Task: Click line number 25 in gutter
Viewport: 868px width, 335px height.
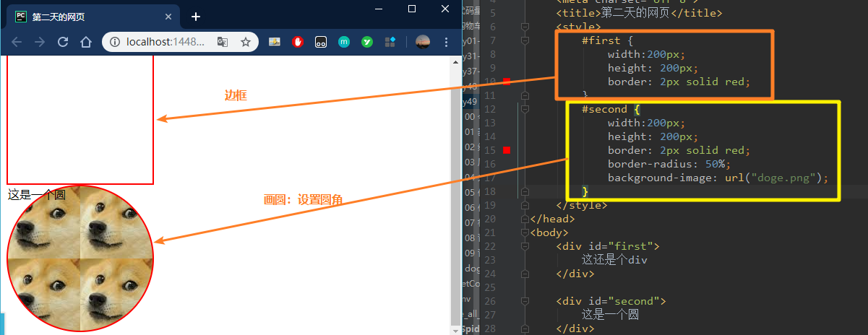Action: click(489, 287)
